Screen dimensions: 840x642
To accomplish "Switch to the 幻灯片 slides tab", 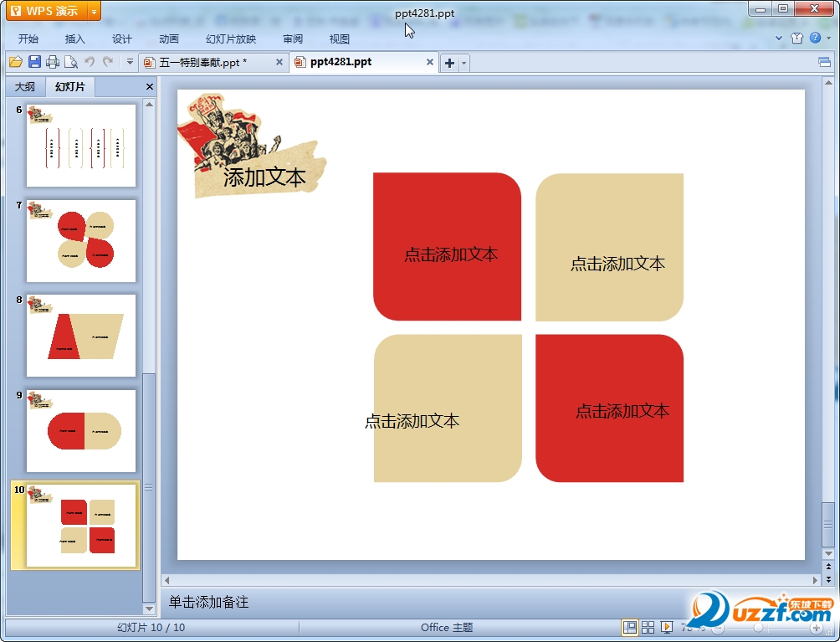I will pos(70,86).
